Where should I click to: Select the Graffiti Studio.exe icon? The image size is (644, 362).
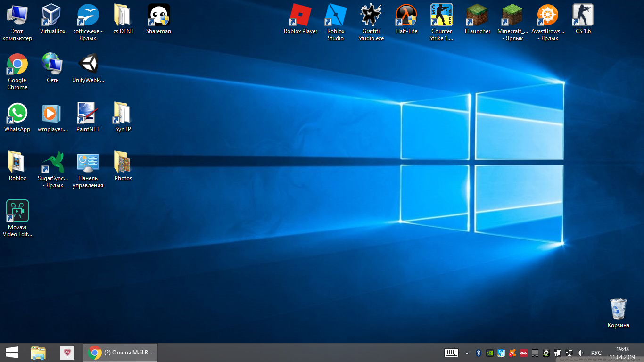pyautogui.click(x=371, y=22)
